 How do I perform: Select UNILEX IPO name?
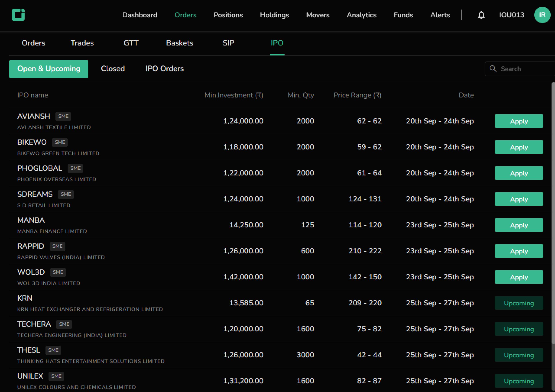click(x=30, y=376)
